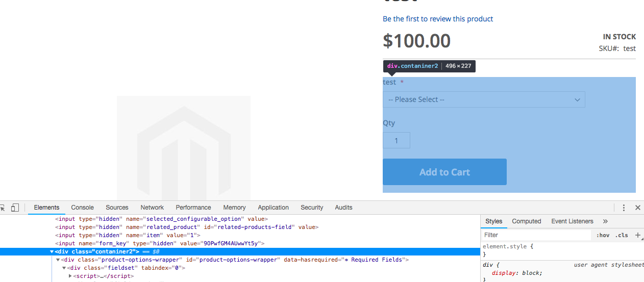Show more Styles sidebar tabs chevron
644x282 pixels.
point(605,221)
